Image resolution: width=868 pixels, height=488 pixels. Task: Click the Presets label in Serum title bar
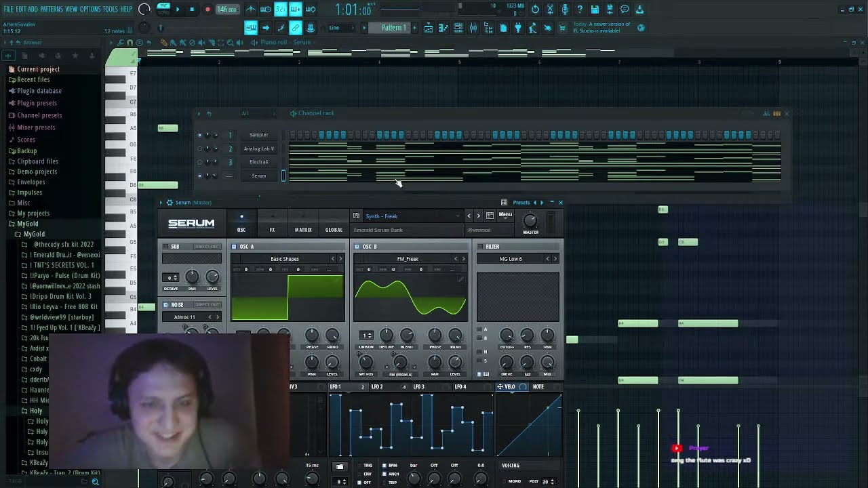point(521,203)
